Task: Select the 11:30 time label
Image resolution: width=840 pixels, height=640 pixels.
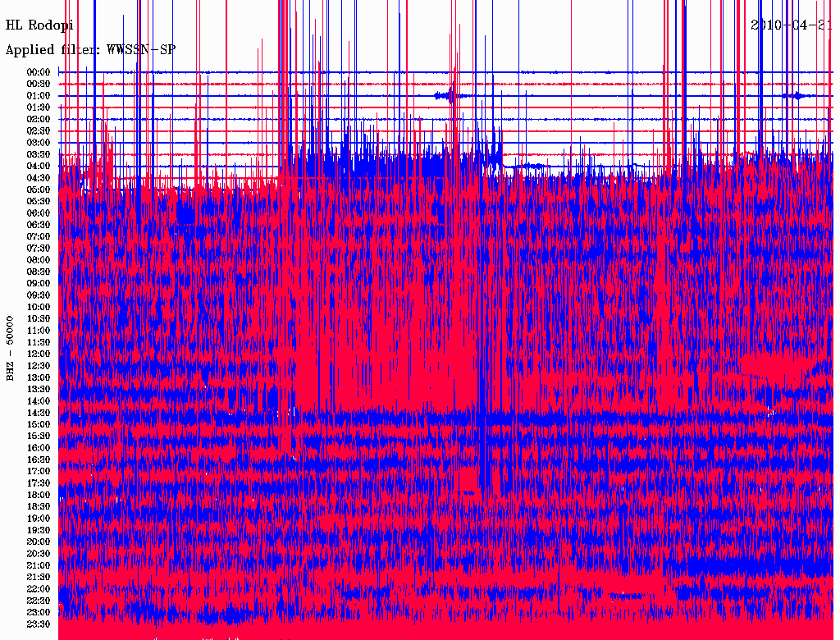Action: click(39, 342)
